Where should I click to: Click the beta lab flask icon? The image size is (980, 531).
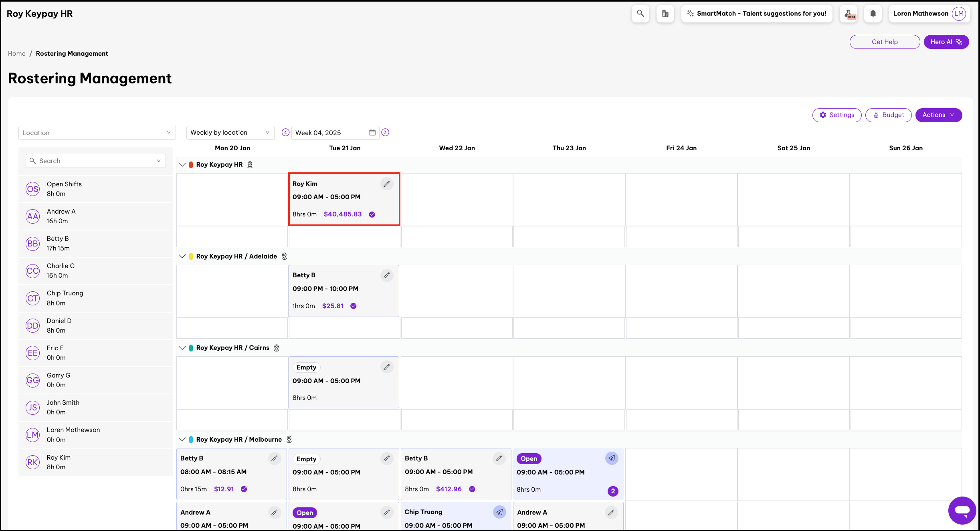click(x=849, y=14)
